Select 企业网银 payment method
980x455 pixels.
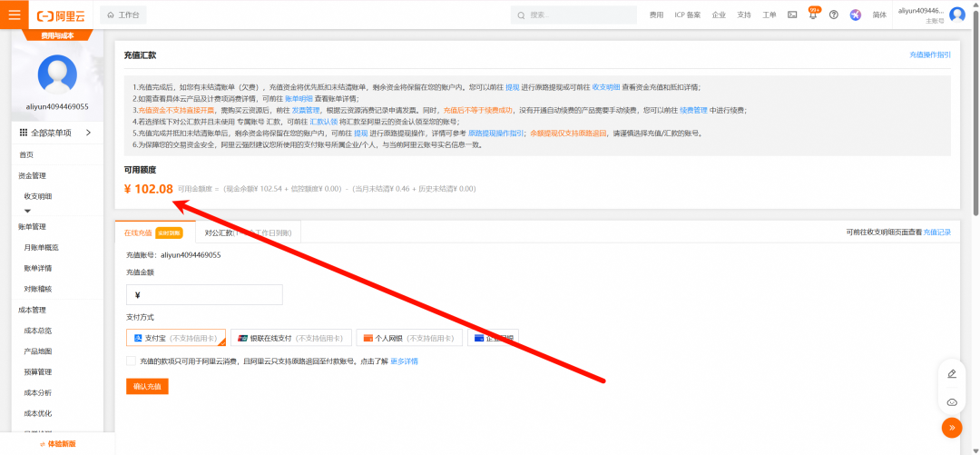pos(493,338)
